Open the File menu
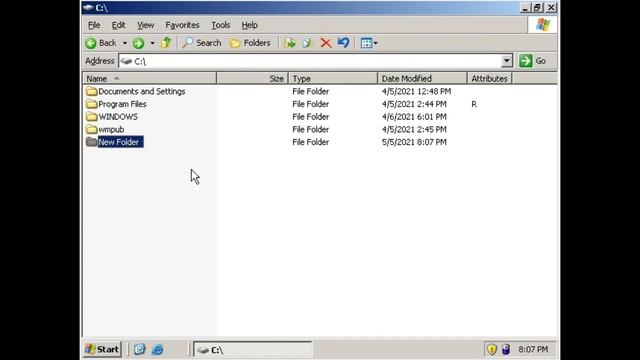This screenshot has width=640, height=360. (94, 25)
